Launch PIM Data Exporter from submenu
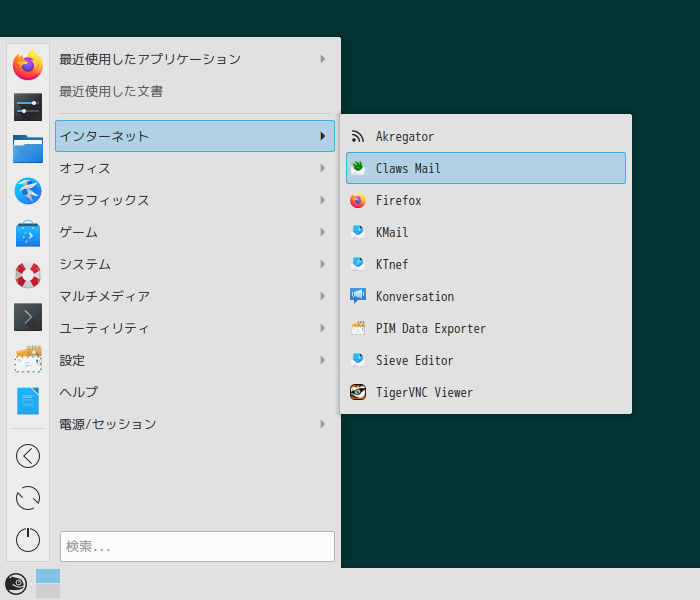The height and width of the screenshot is (600, 700). [x=486, y=328]
